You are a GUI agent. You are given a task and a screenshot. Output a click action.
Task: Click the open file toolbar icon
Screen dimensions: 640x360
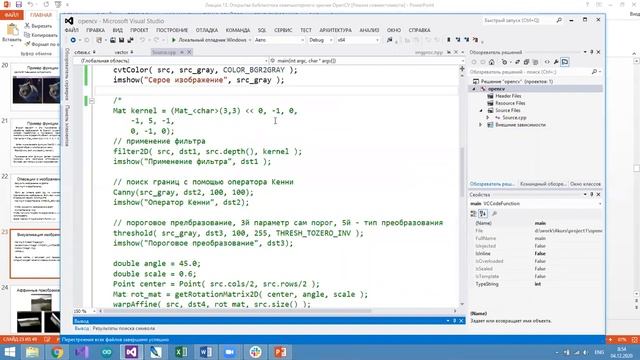coord(113,40)
